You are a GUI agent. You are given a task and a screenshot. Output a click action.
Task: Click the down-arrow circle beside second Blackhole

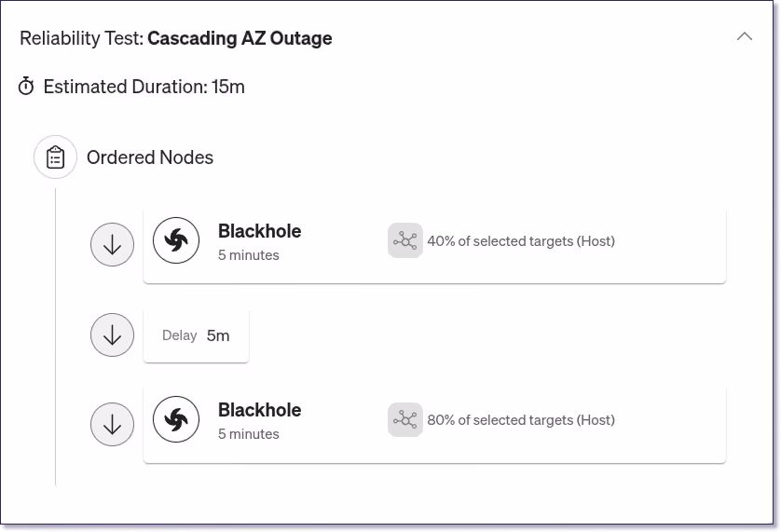112,425
